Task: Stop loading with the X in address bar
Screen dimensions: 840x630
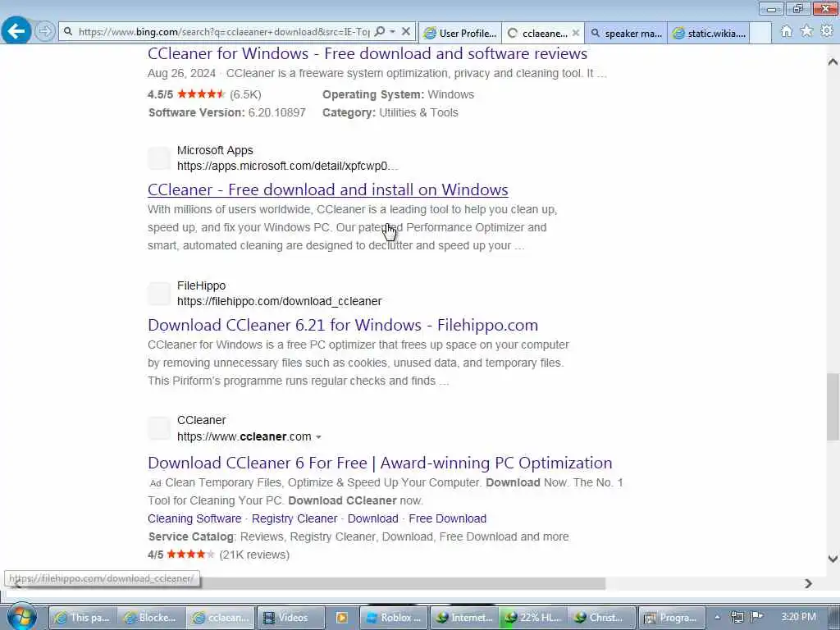Action: coord(406,32)
